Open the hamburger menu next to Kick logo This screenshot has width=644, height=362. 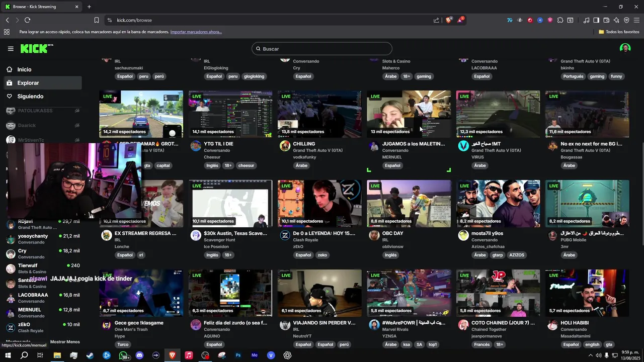click(x=11, y=49)
